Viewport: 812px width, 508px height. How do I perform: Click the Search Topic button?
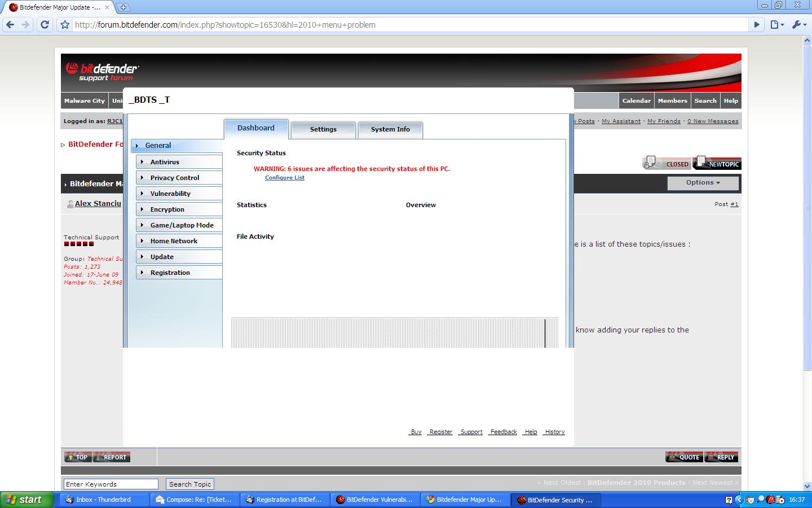190,484
